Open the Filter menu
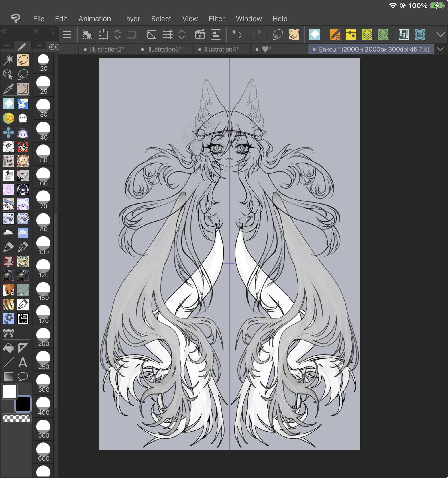The height and width of the screenshot is (478, 448). coord(216,19)
